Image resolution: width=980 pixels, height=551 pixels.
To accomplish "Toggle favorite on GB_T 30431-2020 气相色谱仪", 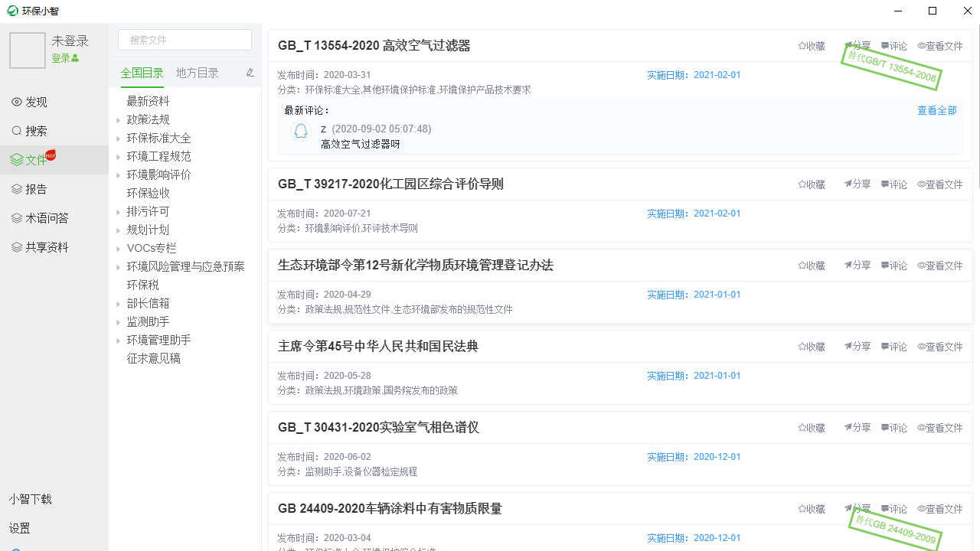I will coord(811,428).
